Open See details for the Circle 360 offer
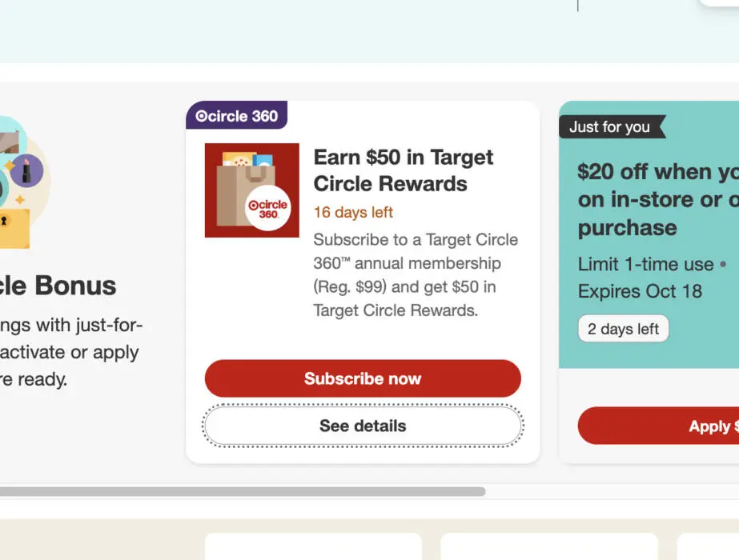This screenshot has height=560, width=739. 363,426
